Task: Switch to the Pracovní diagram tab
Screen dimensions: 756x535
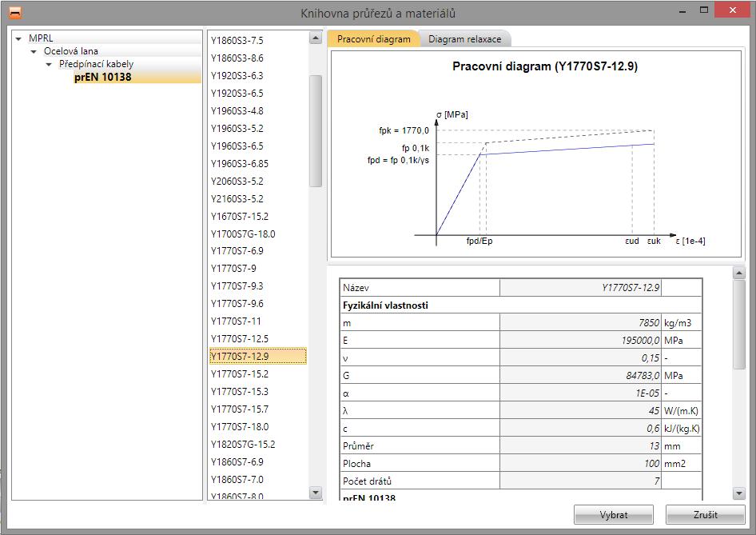Action: pos(374,39)
